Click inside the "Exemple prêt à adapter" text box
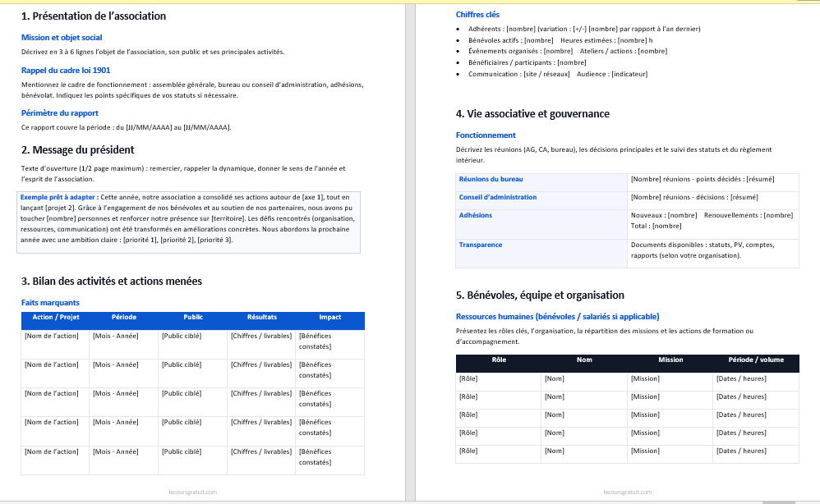Image resolution: width=820 pixels, height=504 pixels. (x=189, y=218)
